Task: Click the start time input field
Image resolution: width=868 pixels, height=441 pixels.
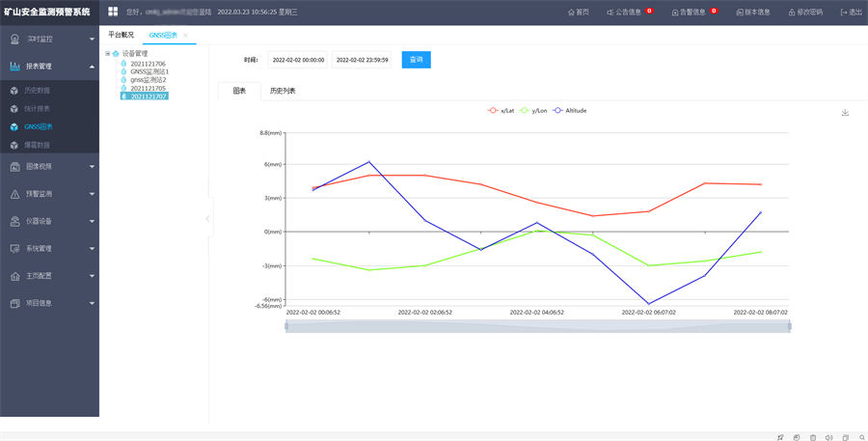Action: 298,60
